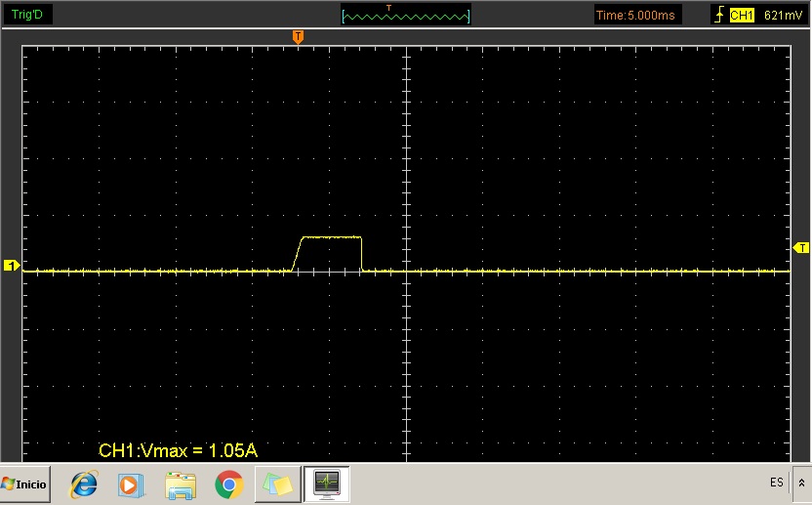Click the oscilloscope app taskbar icon
This screenshot has height=505, width=812.
click(x=326, y=484)
